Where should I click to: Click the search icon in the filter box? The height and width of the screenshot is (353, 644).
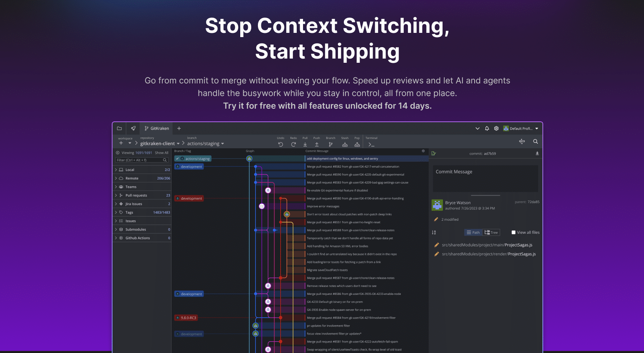(x=165, y=160)
